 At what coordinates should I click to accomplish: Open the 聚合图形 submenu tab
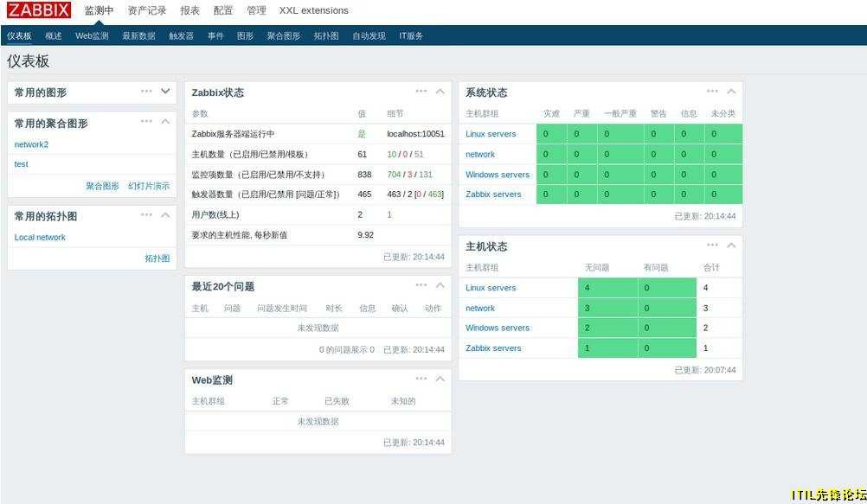click(x=284, y=36)
